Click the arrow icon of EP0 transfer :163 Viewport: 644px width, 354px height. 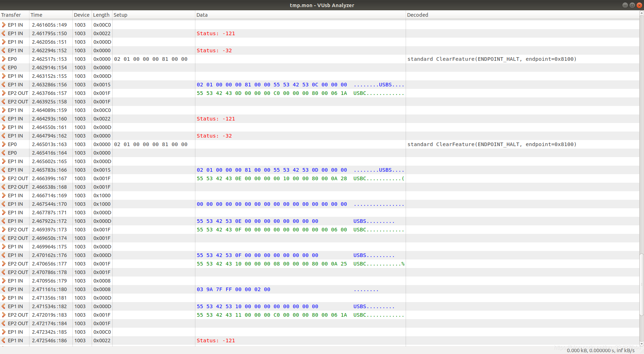4,144
